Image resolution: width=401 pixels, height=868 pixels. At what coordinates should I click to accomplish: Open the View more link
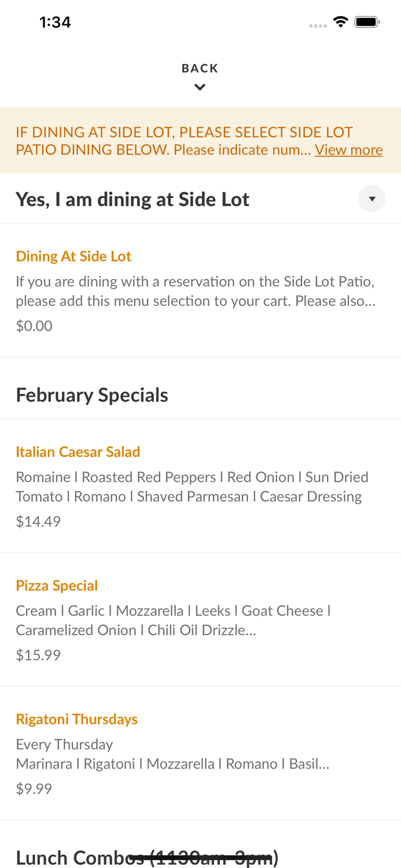tap(348, 149)
